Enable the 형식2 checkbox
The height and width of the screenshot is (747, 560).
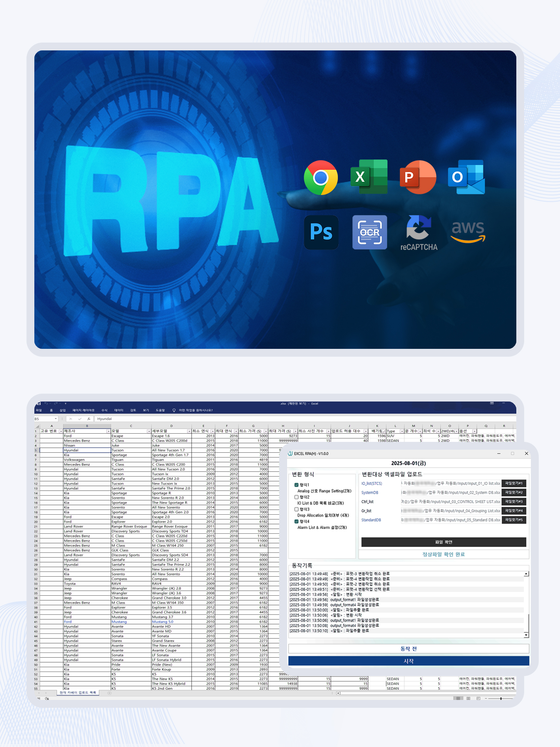point(296,497)
